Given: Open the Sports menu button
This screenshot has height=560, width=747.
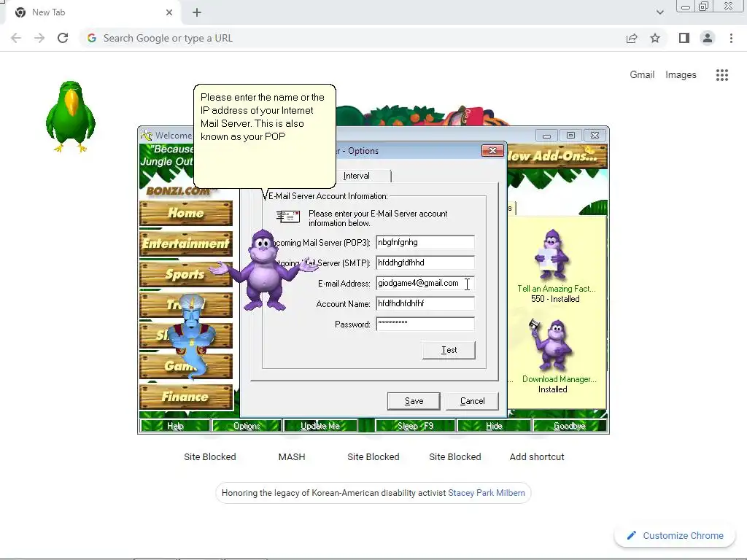Looking at the screenshot, I should coord(186,274).
